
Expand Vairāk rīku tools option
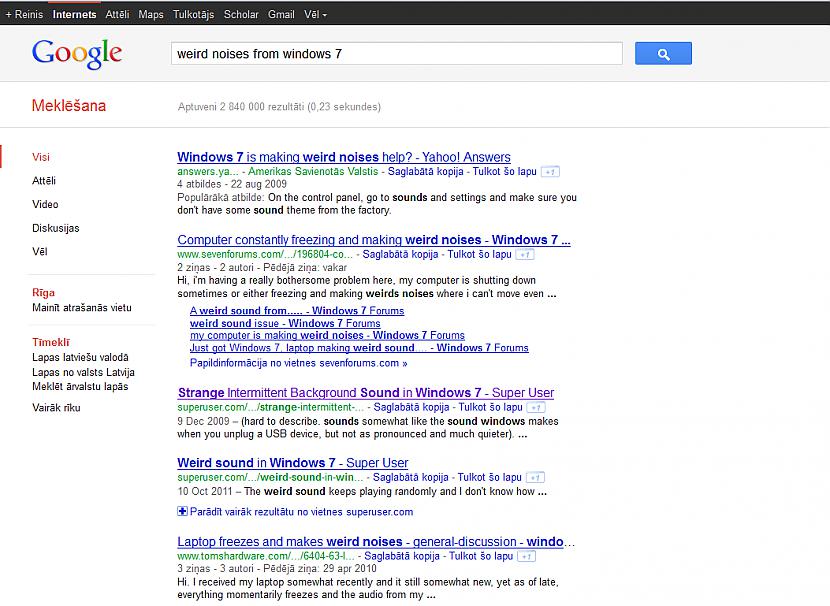pyautogui.click(x=56, y=408)
